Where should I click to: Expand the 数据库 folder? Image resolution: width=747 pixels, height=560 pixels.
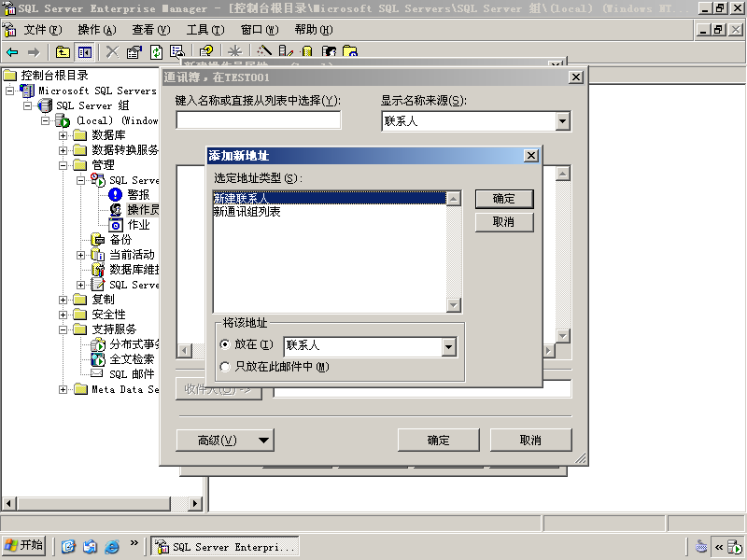point(63,135)
